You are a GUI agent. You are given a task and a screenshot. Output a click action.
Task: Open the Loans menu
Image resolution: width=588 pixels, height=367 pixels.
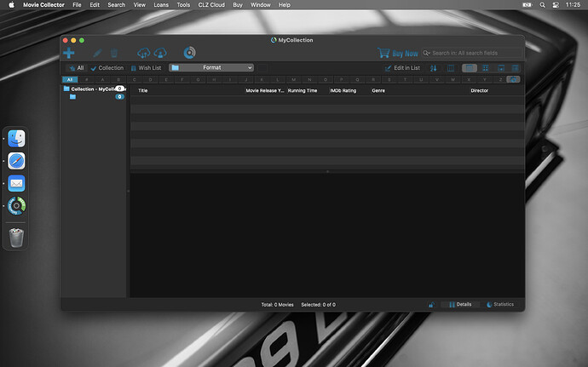160,5
